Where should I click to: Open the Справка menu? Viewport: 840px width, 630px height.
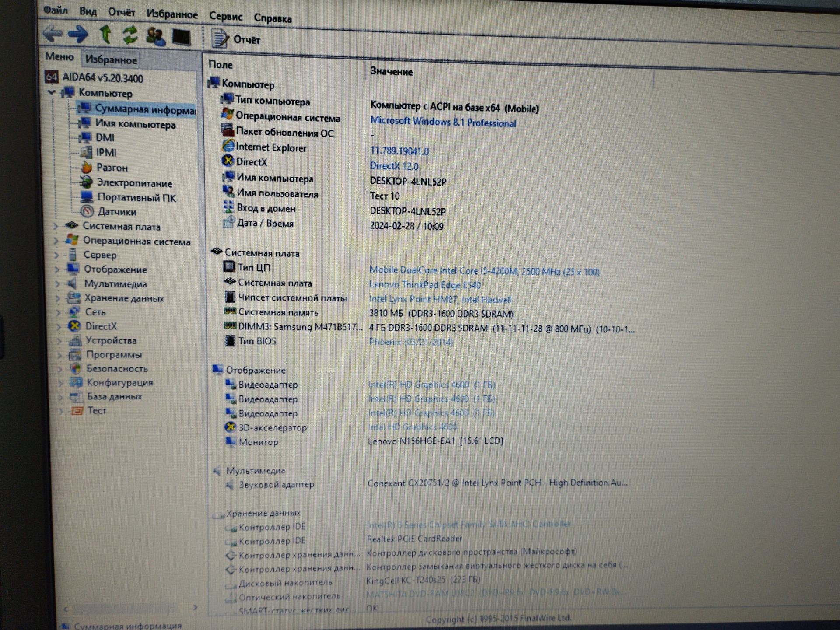[x=273, y=18]
